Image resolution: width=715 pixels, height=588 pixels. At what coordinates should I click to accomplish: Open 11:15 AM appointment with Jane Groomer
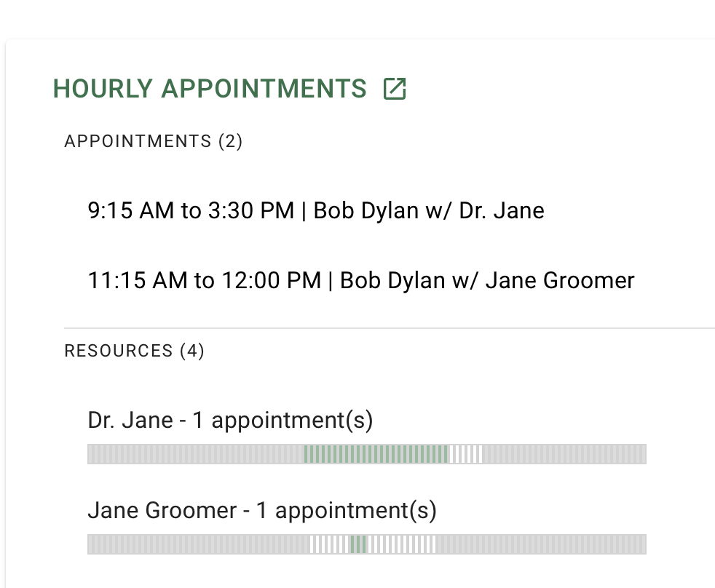(360, 280)
